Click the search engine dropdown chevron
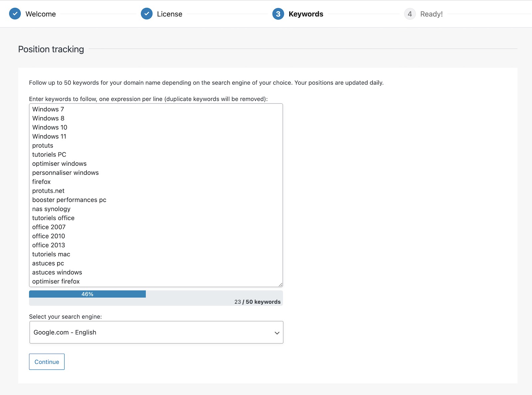Viewport: 532px width, 395px height. click(x=277, y=333)
